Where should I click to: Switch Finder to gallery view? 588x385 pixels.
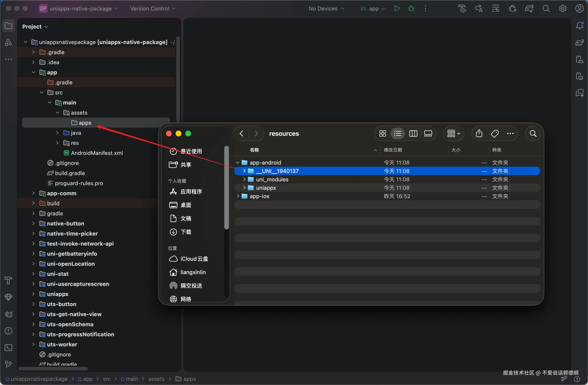428,134
